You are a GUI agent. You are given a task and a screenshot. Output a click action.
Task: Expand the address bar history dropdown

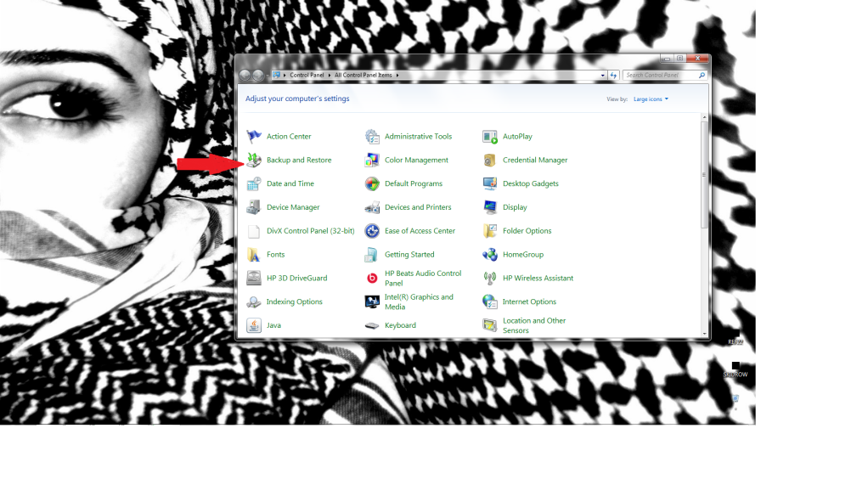(x=602, y=76)
